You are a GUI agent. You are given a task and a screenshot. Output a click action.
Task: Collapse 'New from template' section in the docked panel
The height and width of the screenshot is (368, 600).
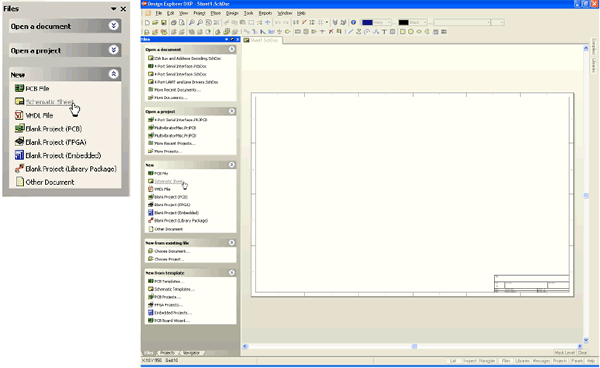click(x=232, y=273)
